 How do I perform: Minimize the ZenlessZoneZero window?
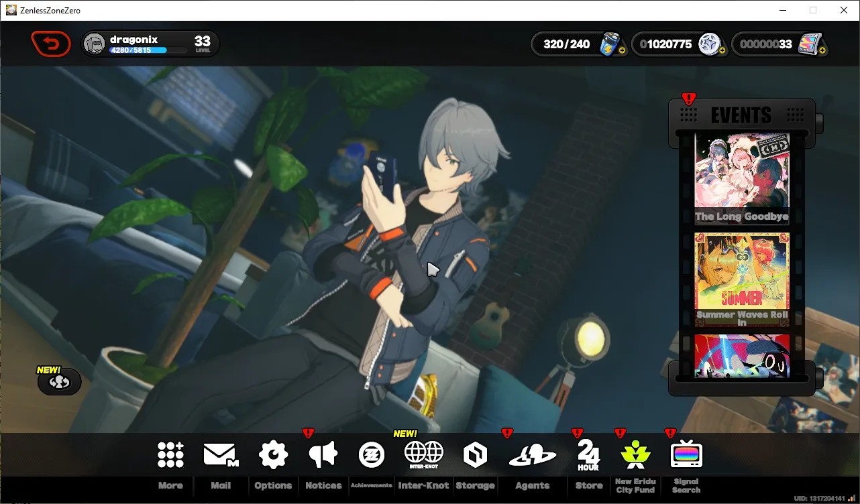[x=782, y=10]
